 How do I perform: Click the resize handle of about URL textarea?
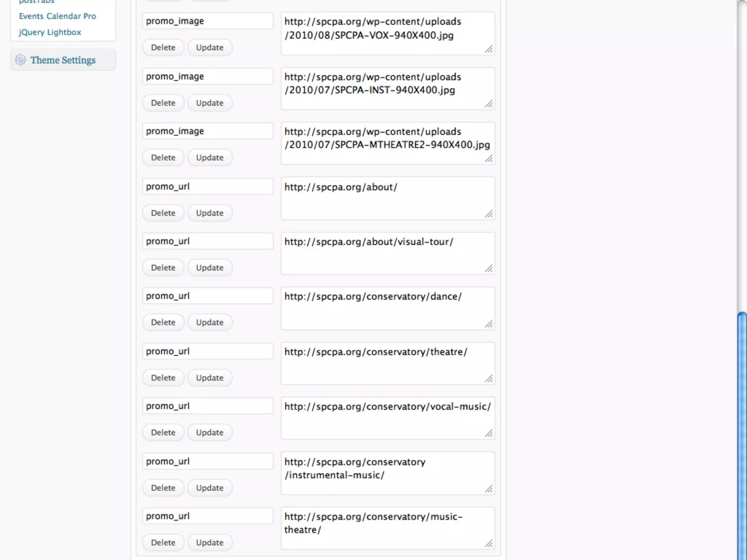tap(489, 214)
